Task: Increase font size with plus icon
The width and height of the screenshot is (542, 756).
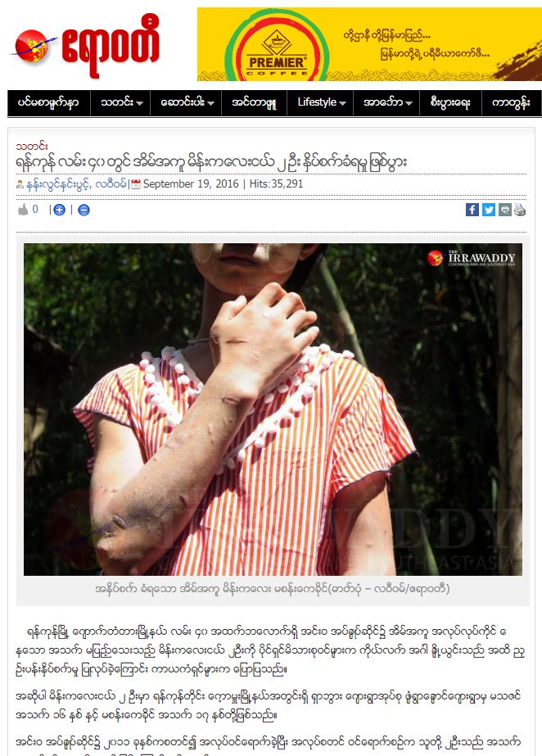Action: pyautogui.click(x=59, y=210)
